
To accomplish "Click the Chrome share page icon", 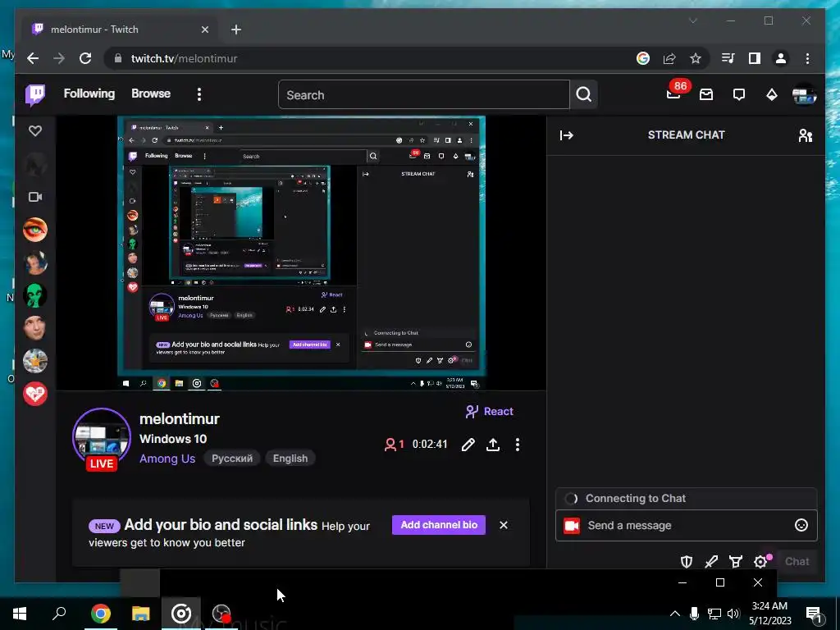I will pyautogui.click(x=669, y=58).
